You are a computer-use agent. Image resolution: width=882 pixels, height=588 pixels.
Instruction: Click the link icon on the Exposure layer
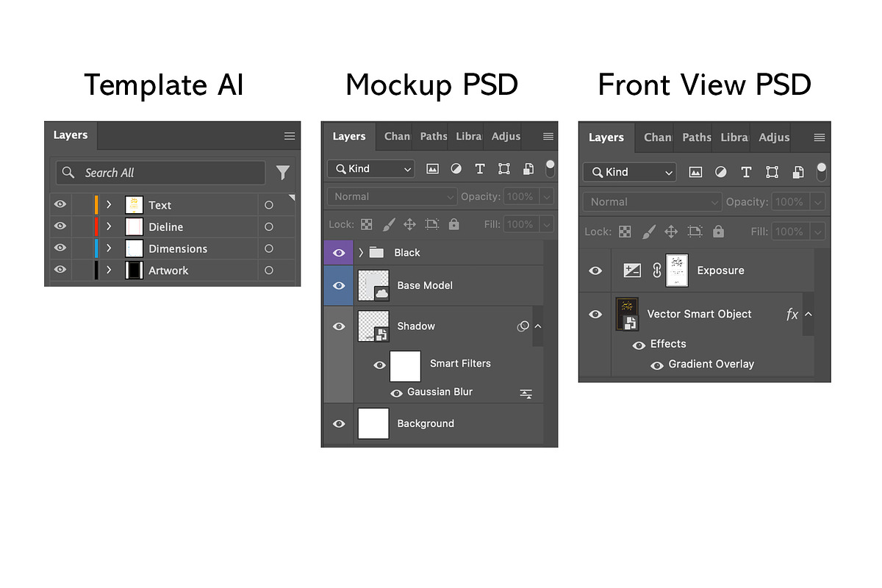tap(657, 270)
